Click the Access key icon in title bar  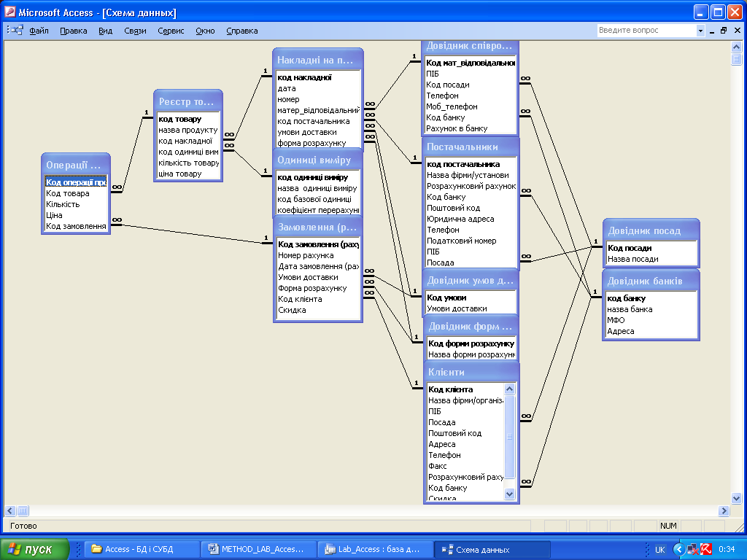pos(9,12)
